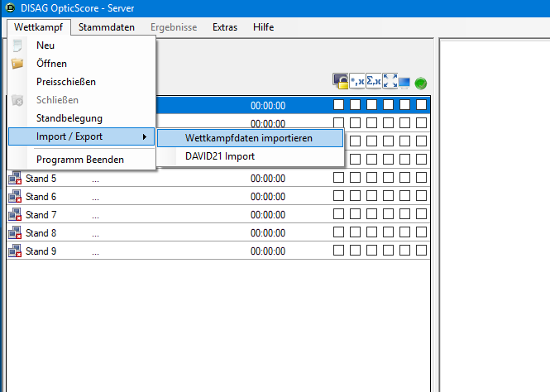This screenshot has width=550, height=392.
Task: Toggle the last checkbox in Stand 7 row
Action: coord(421,214)
